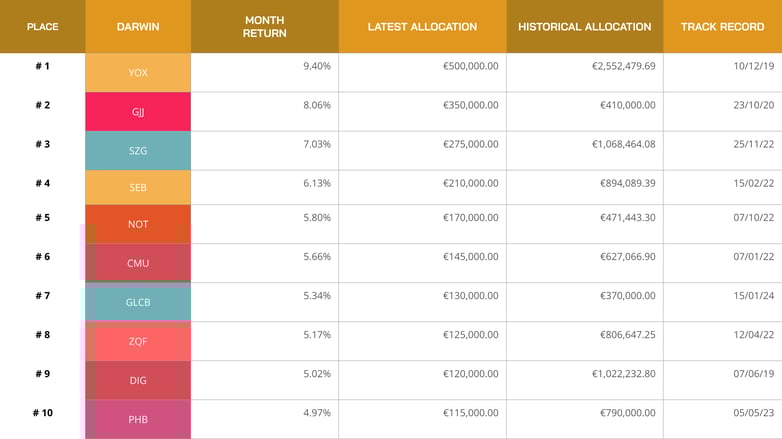Screen dimensions: 782x439
Task: Open the DIG darwin tile
Action: click(x=138, y=380)
